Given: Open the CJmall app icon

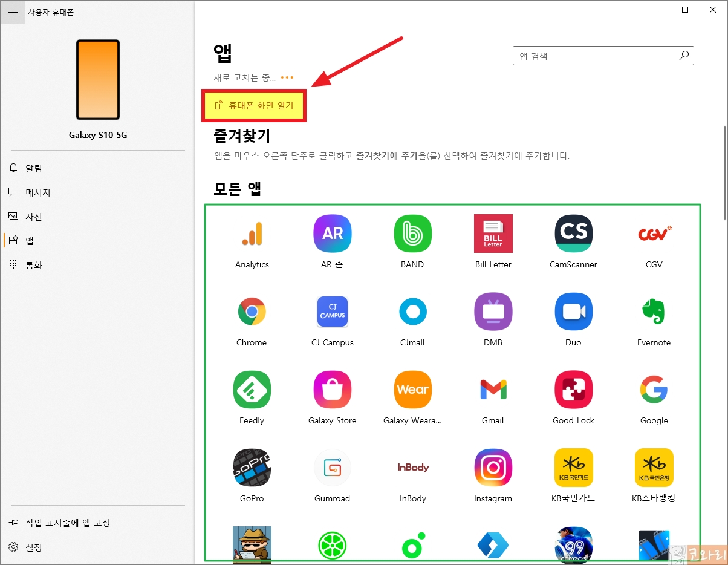Looking at the screenshot, I should 412,312.
